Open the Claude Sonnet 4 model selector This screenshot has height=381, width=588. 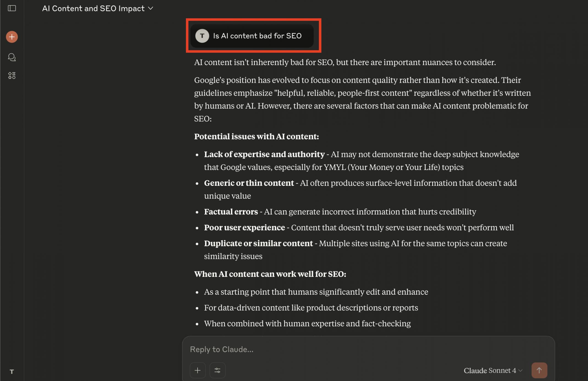[493, 371]
